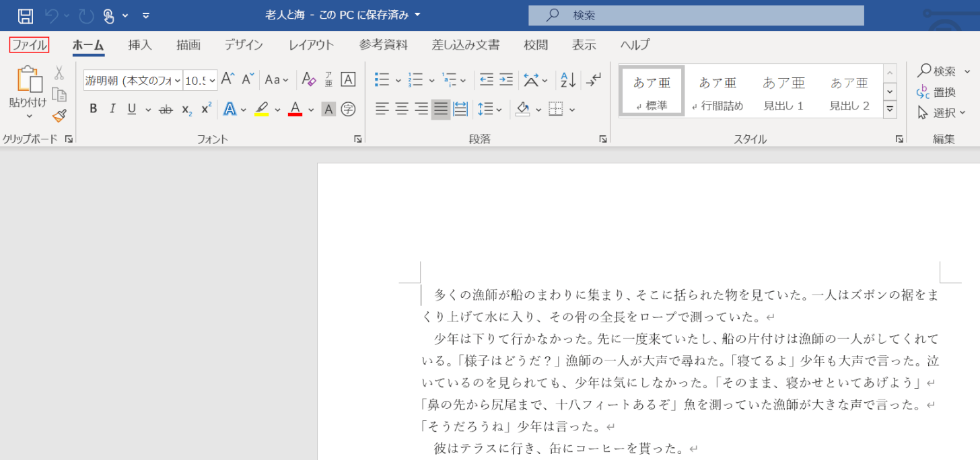Screen dimensions: 980x460
Task: Toggle Bold formatting
Action: (94, 109)
